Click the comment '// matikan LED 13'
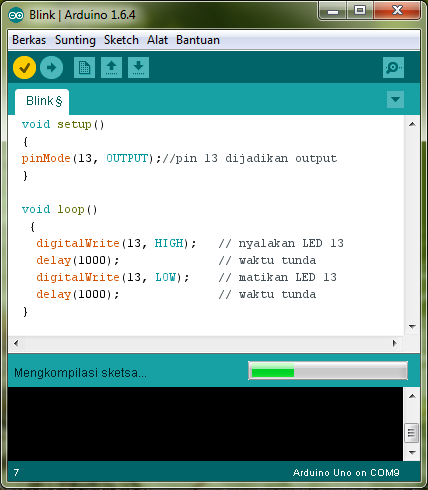Screen dimensions: 428x490 click(277, 277)
